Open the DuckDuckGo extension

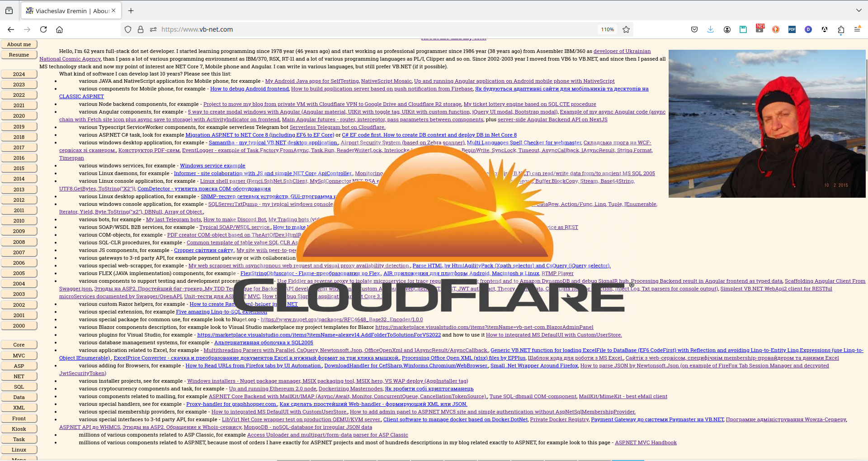tap(776, 29)
